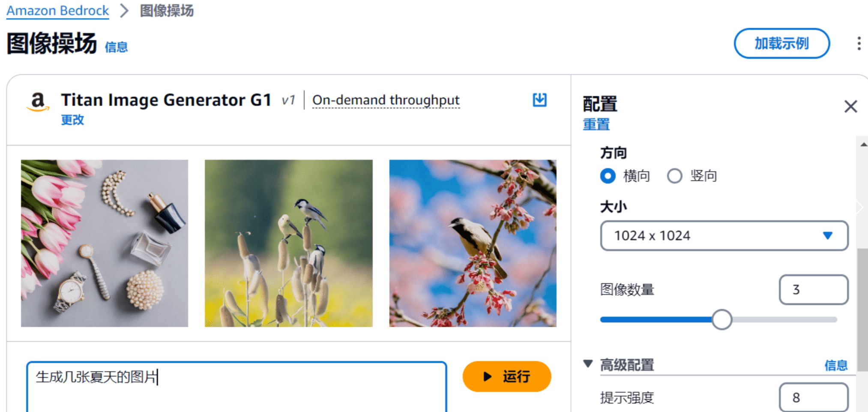Open the tulips and perfume thumbnail
Screen dimensions: 868x412
tap(105, 243)
